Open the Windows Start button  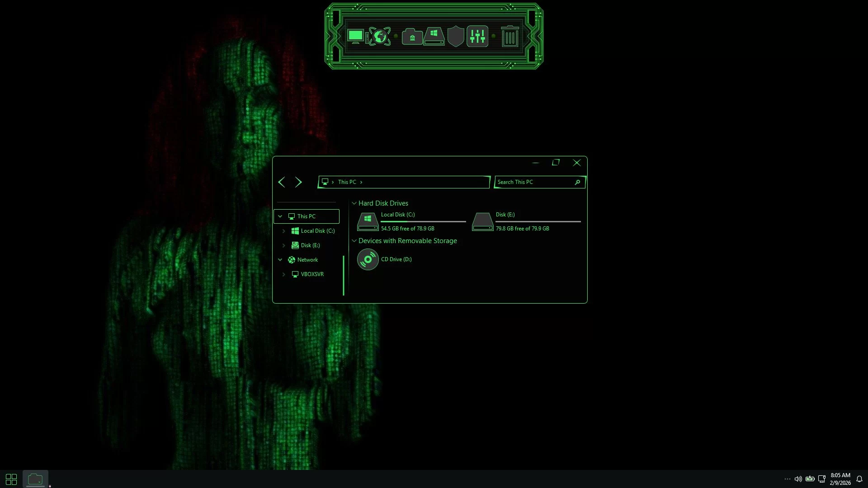pyautogui.click(x=11, y=479)
